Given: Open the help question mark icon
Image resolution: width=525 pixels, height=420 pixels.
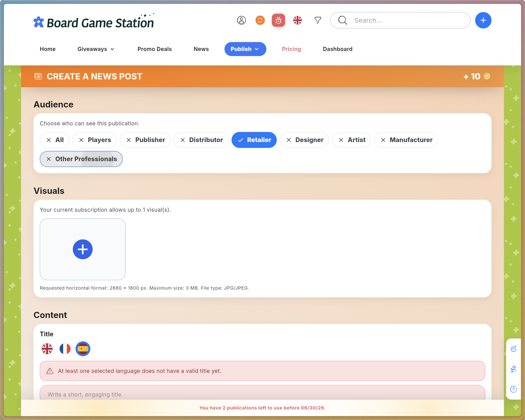Looking at the screenshot, I should click(x=514, y=389).
